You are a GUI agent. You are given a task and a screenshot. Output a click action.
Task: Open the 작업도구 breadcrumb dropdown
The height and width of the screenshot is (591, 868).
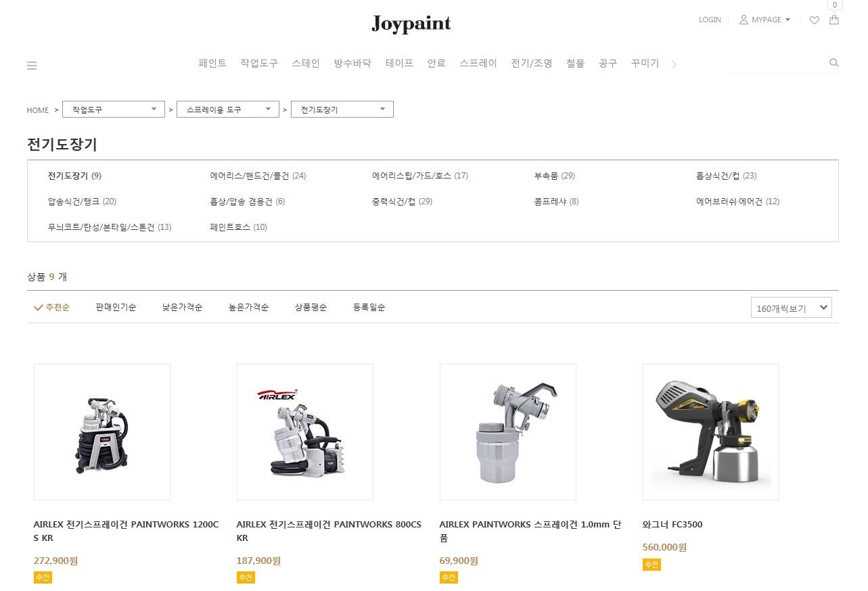(x=114, y=110)
